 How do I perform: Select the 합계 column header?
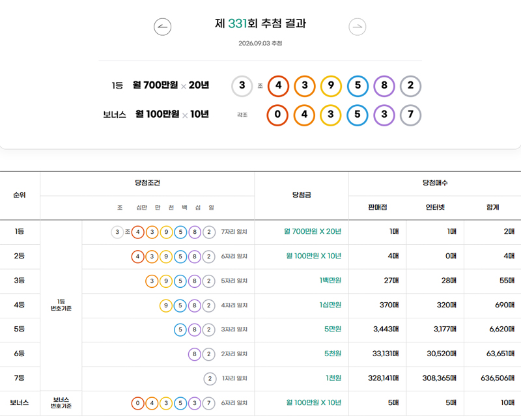pyautogui.click(x=493, y=207)
